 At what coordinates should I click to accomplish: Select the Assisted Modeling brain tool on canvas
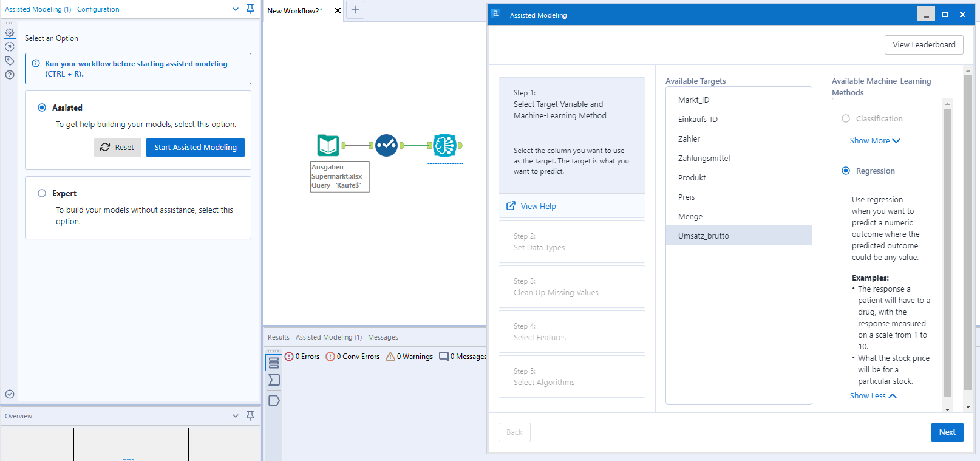click(x=445, y=145)
